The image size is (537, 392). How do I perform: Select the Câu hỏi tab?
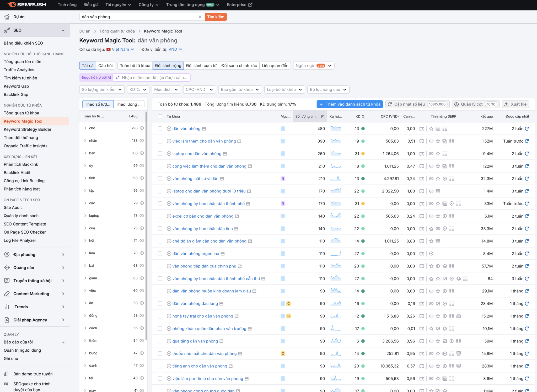point(105,66)
